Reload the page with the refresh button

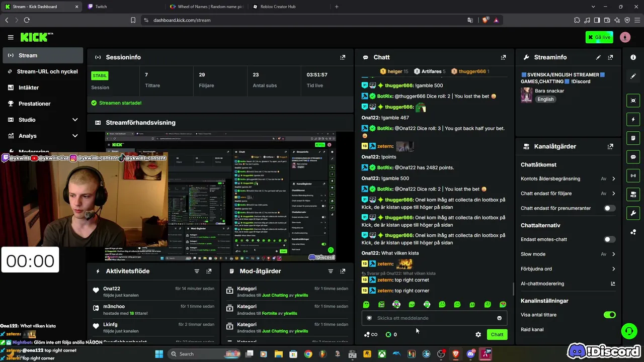coord(27,20)
